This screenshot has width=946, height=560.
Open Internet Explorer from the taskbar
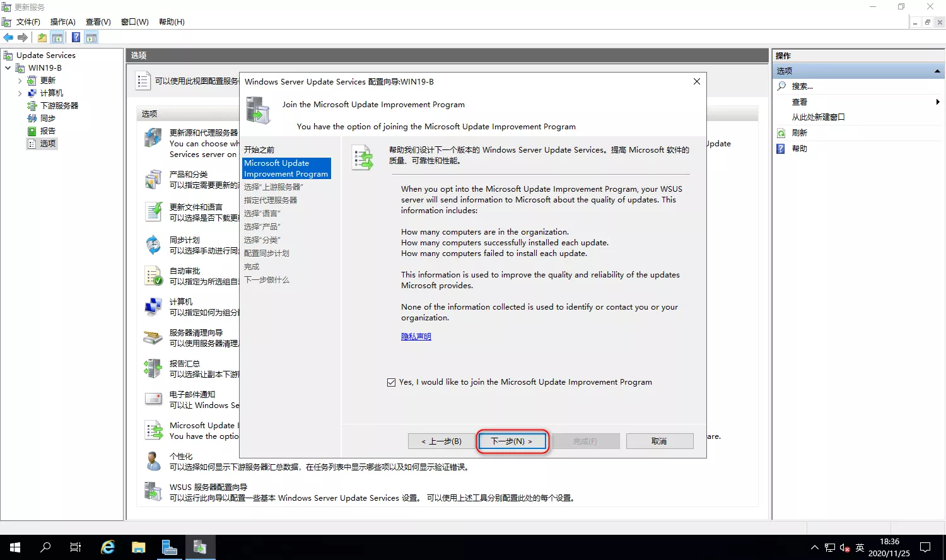click(108, 547)
